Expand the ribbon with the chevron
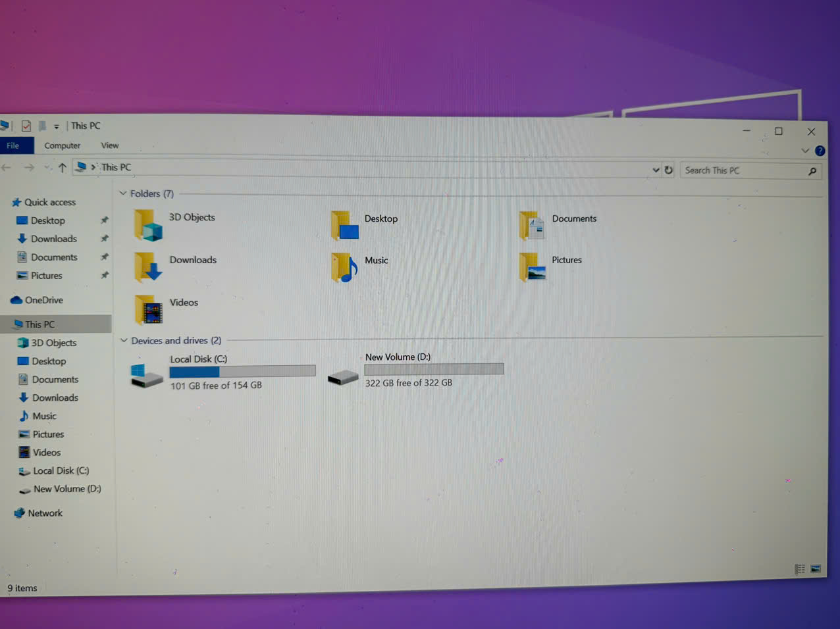The height and width of the screenshot is (629, 840). 804,151
